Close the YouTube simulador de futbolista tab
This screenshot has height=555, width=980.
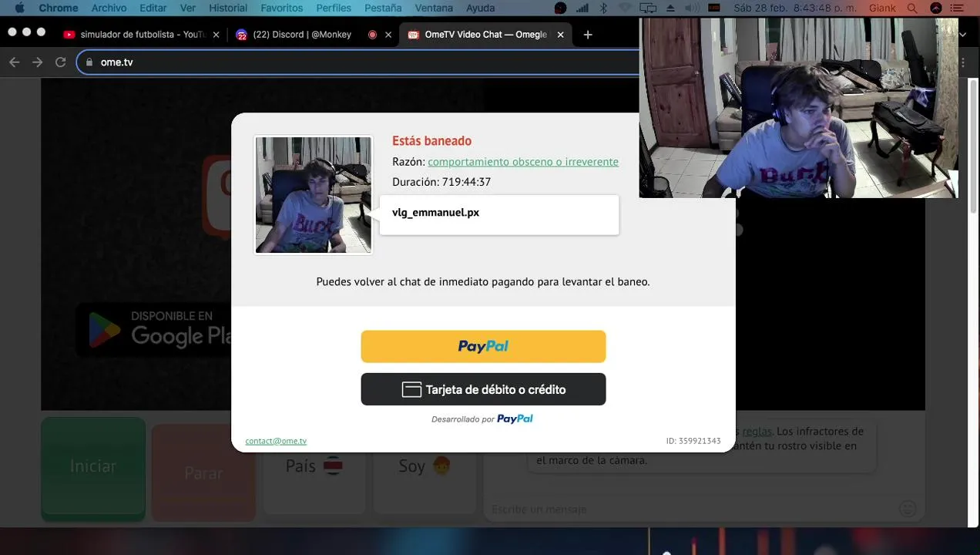point(216,35)
